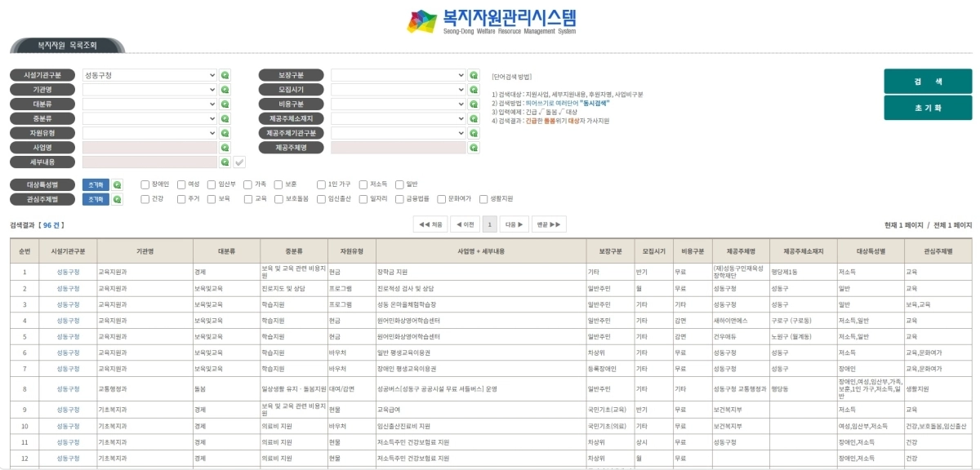Reset the 시설기관구분 field with its green icon
Image resolution: width=980 pixels, height=470 pixels.
pyautogui.click(x=225, y=75)
